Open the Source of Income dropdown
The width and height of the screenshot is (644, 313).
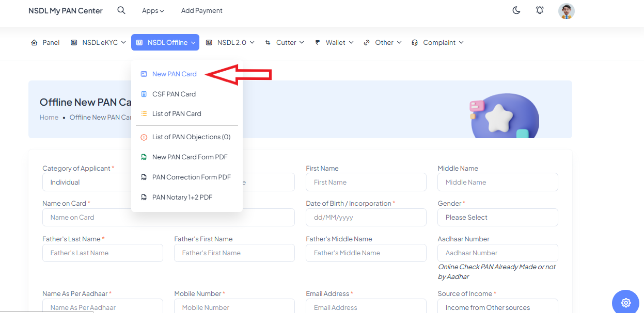(498, 306)
